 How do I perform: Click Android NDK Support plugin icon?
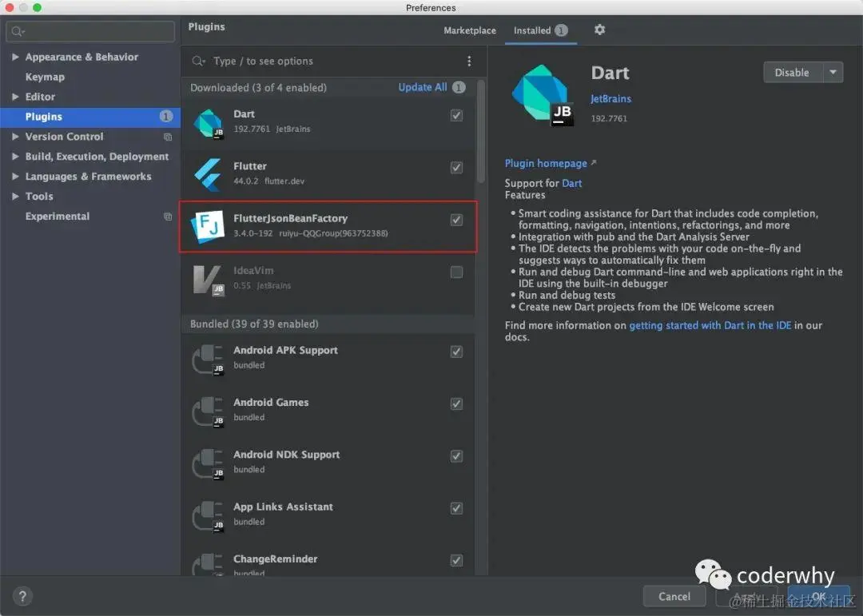pos(208,463)
